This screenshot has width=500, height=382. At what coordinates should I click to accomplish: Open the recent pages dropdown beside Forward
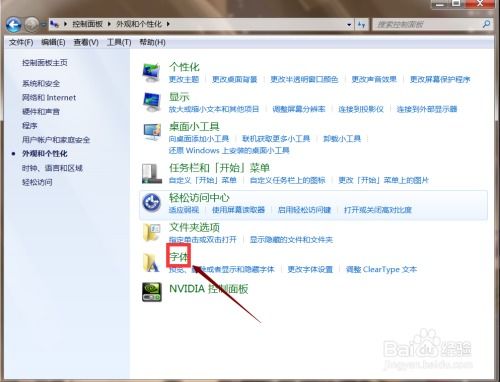pos(44,25)
